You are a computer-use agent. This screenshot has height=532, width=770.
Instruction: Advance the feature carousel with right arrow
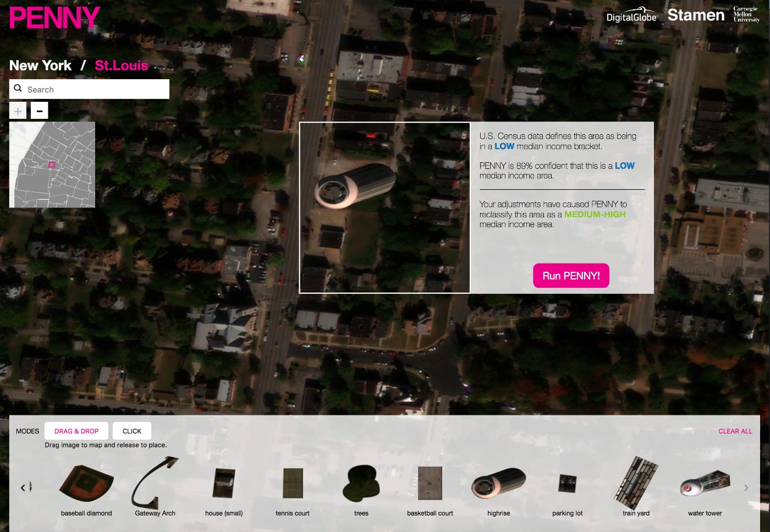point(747,487)
